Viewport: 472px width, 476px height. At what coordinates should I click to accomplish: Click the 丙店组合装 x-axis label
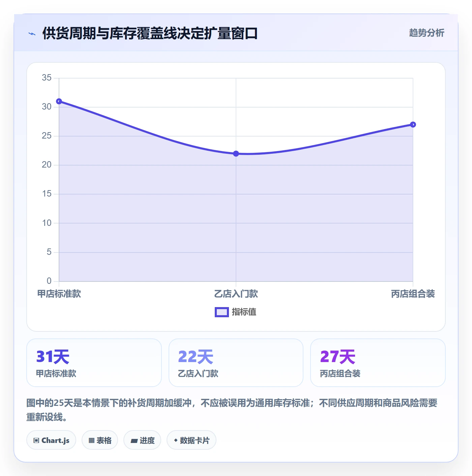(413, 294)
